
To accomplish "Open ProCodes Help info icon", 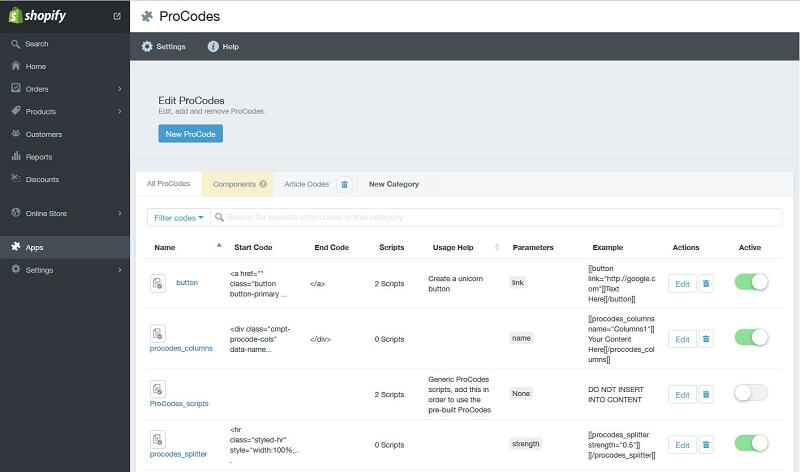I will [213, 46].
